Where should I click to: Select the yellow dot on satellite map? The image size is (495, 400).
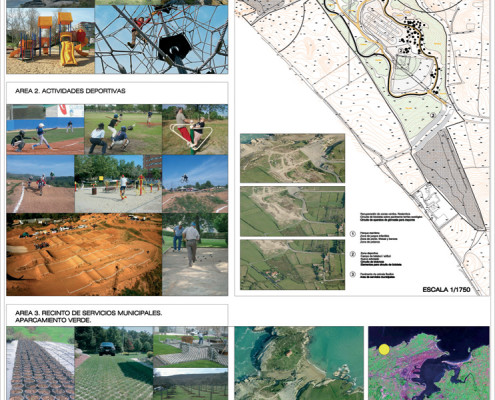[x=384, y=349]
